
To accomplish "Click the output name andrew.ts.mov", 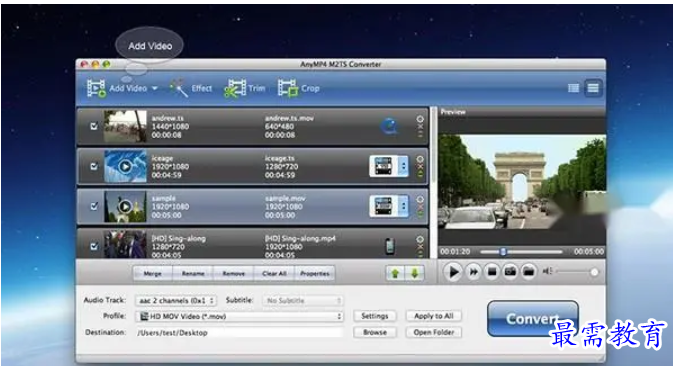I will [289, 118].
